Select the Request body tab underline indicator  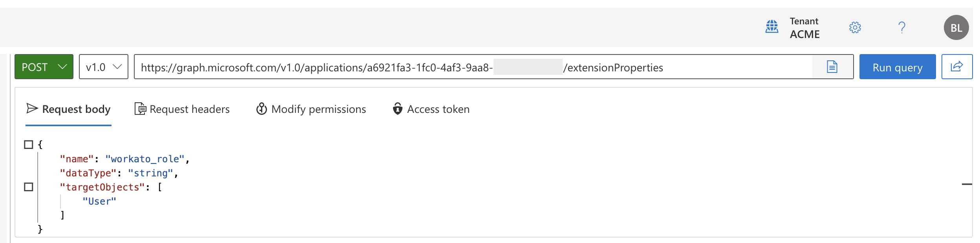(69, 125)
